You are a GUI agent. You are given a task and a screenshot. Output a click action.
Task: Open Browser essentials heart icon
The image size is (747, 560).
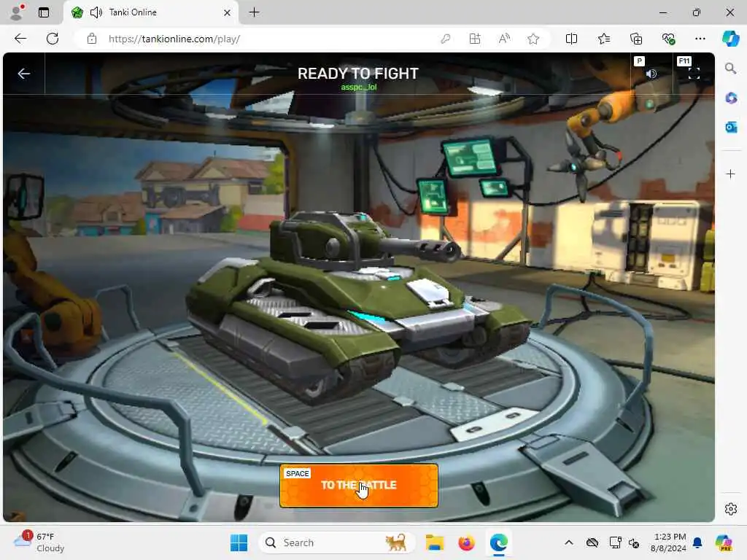(668, 39)
